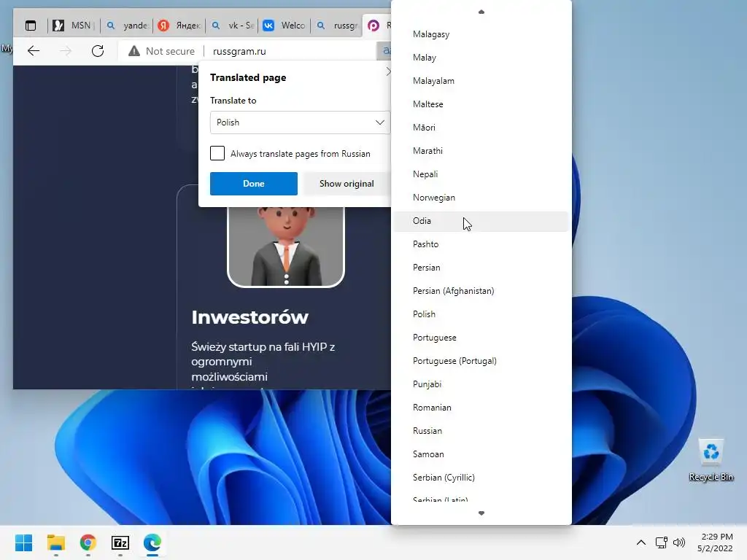Click Show original button
The height and width of the screenshot is (560, 747).
347,183
